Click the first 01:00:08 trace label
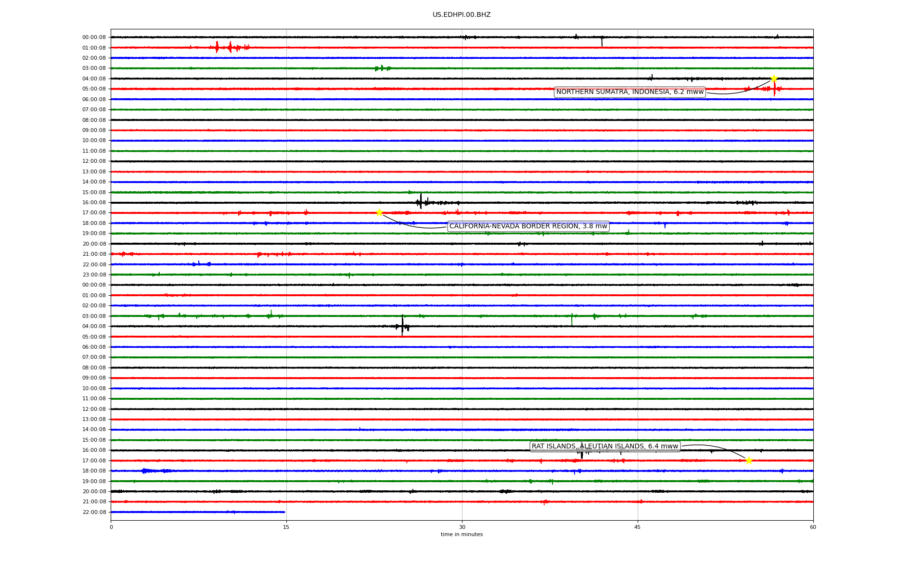Image resolution: width=924 pixels, height=578 pixels. pos(94,48)
